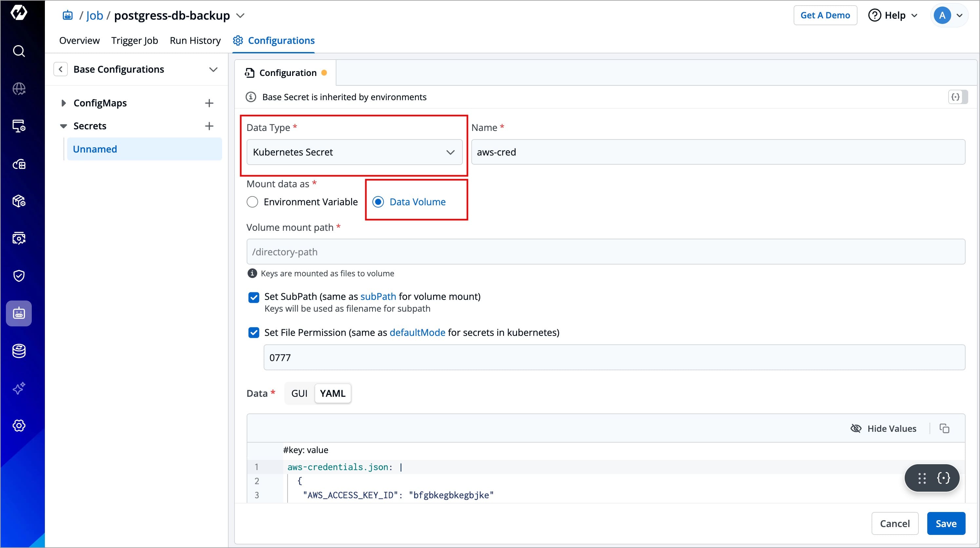Add a new Secret with the plus icon
Screen dimensions: 980x548
click(x=209, y=126)
